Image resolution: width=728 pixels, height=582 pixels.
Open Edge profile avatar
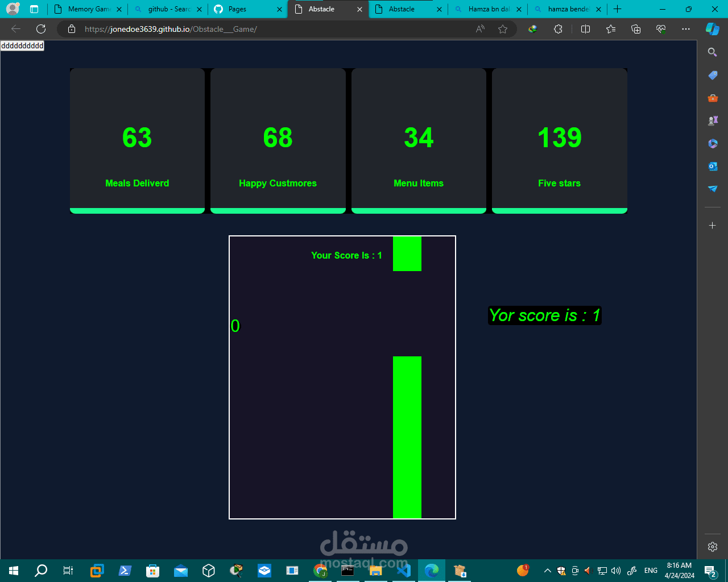(x=13, y=9)
